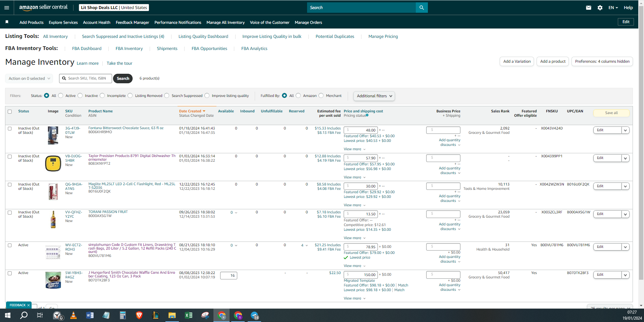The width and height of the screenshot is (644, 322).
Task: Expand Add quantity discounts for Taylor row
Action: [x=450, y=171]
